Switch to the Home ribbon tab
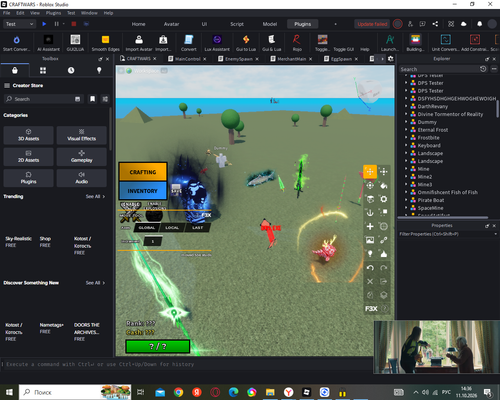Viewport: 500px width, 400px height. pos(138,24)
